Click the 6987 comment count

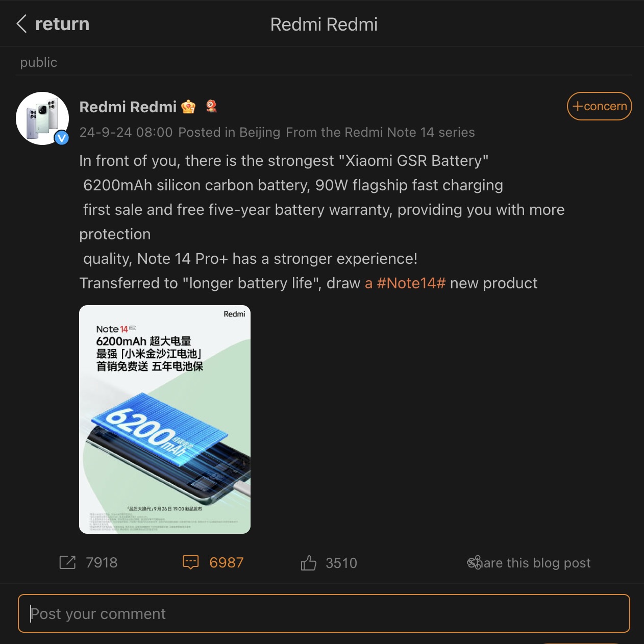click(x=227, y=563)
